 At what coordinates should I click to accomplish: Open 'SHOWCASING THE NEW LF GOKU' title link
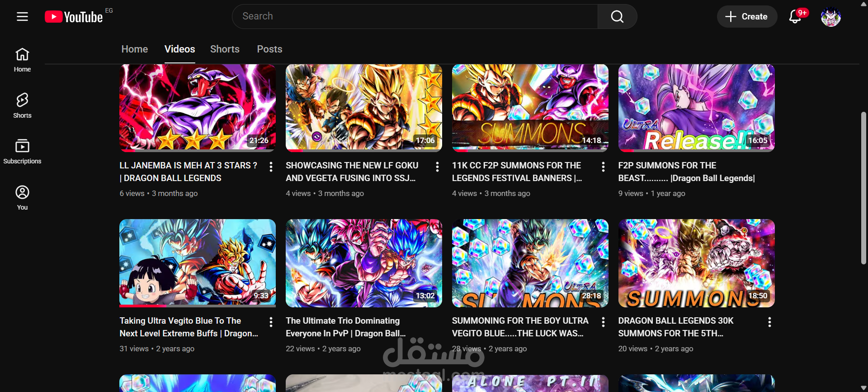click(x=352, y=172)
